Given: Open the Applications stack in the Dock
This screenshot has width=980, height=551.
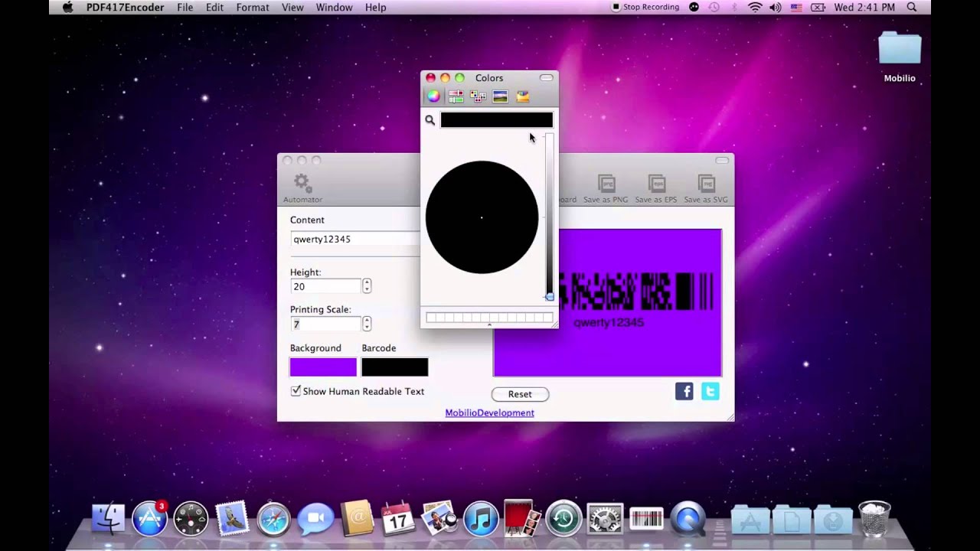Looking at the screenshot, I should coord(750,520).
